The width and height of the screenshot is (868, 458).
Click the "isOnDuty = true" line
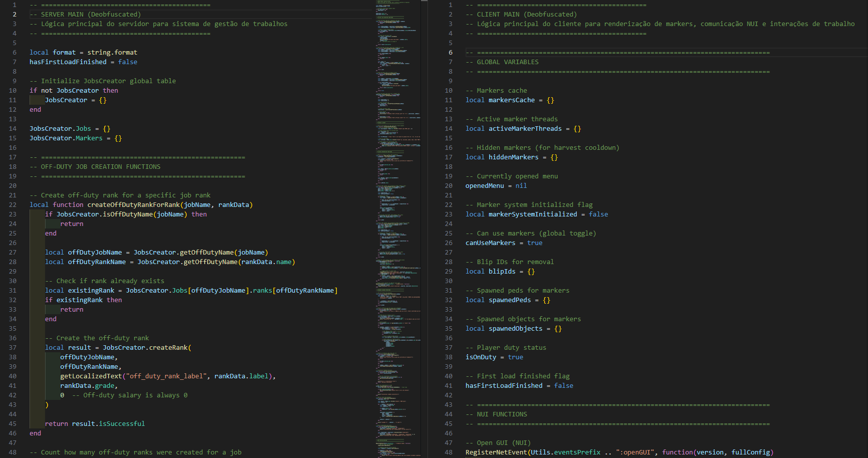coord(495,357)
